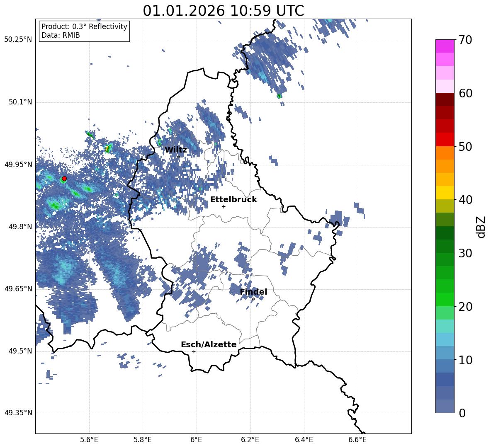Click the 49.35°N latitude label
491x448 pixels.
coord(18,413)
